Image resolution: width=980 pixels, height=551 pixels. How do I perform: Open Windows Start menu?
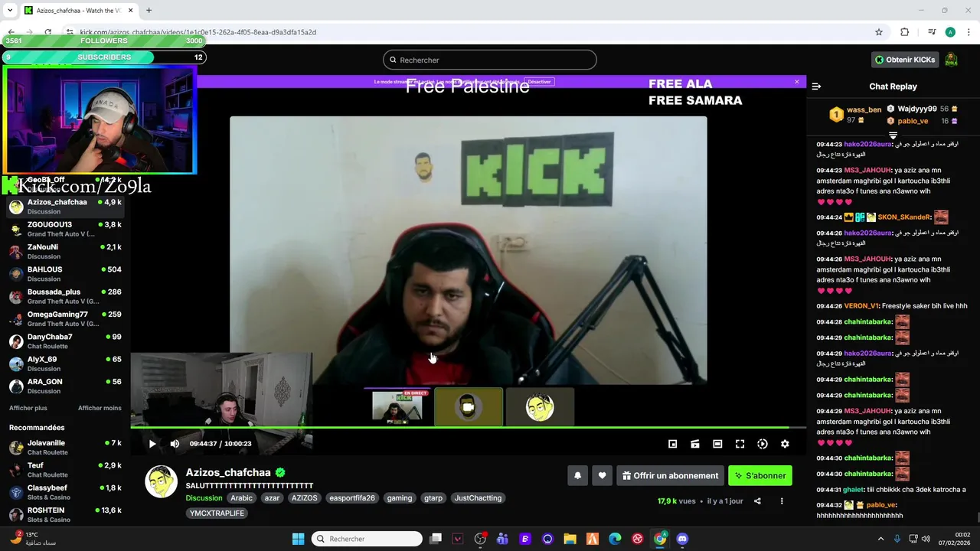click(x=298, y=539)
